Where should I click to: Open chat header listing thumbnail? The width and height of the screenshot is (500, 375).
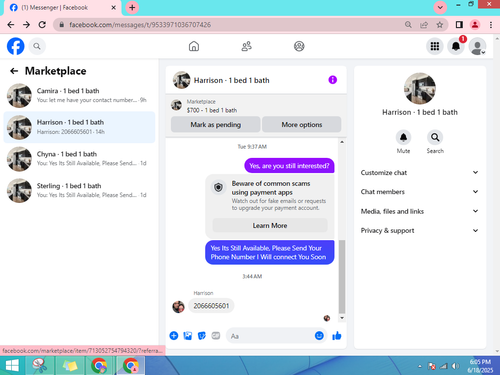point(181,80)
